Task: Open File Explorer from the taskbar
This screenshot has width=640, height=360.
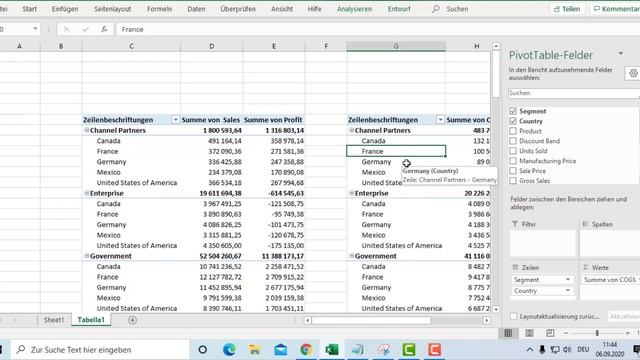Action: 255,350
